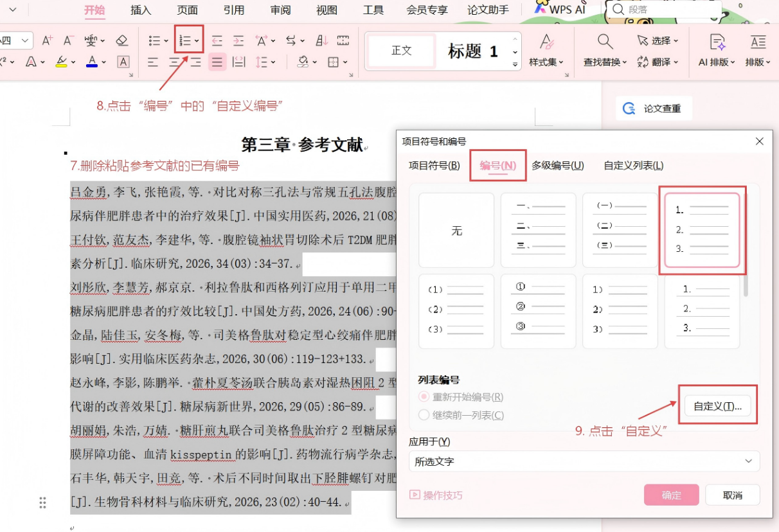Switch to the 多级编号(U) dialog tab
Image resolution: width=779 pixels, height=532 pixels.
click(x=558, y=165)
